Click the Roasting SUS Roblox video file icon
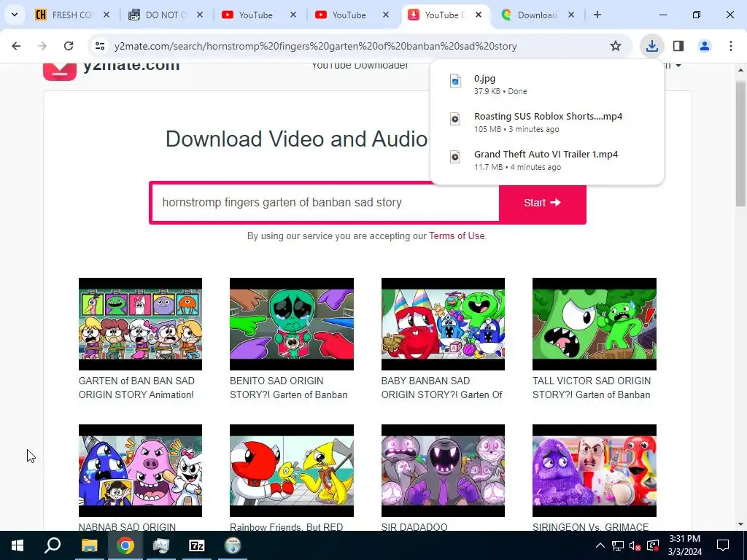747x560 pixels. tap(455, 119)
